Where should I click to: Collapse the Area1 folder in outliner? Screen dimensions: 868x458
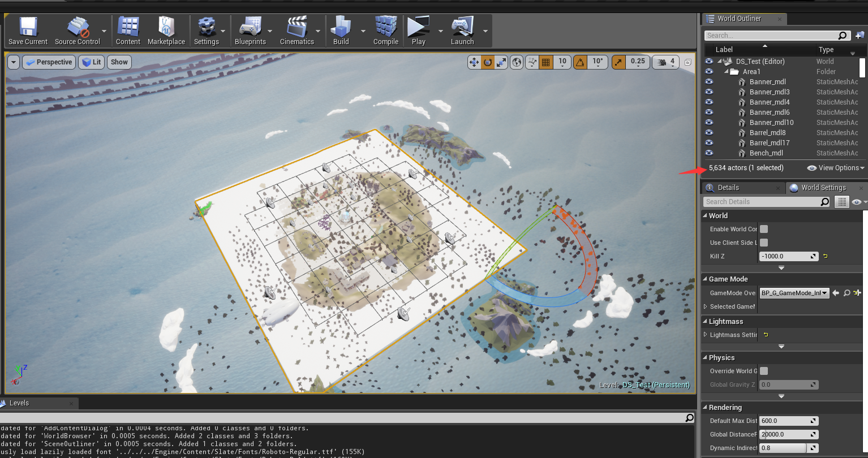727,72
